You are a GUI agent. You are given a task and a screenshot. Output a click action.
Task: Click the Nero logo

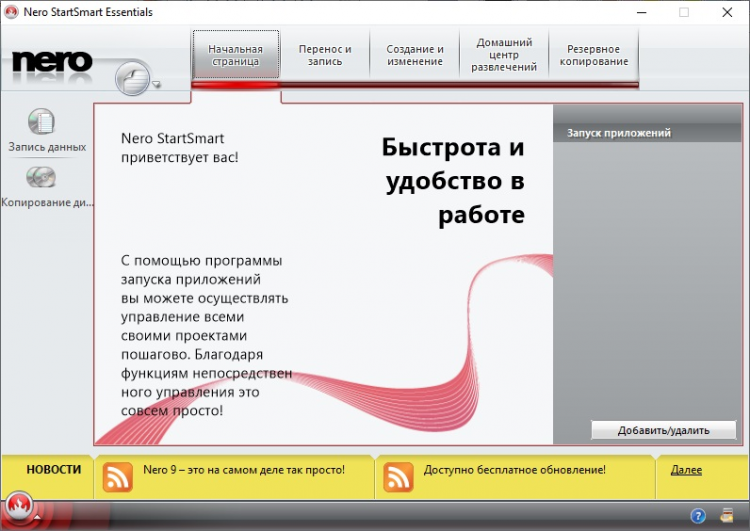(x=52, y=62)
